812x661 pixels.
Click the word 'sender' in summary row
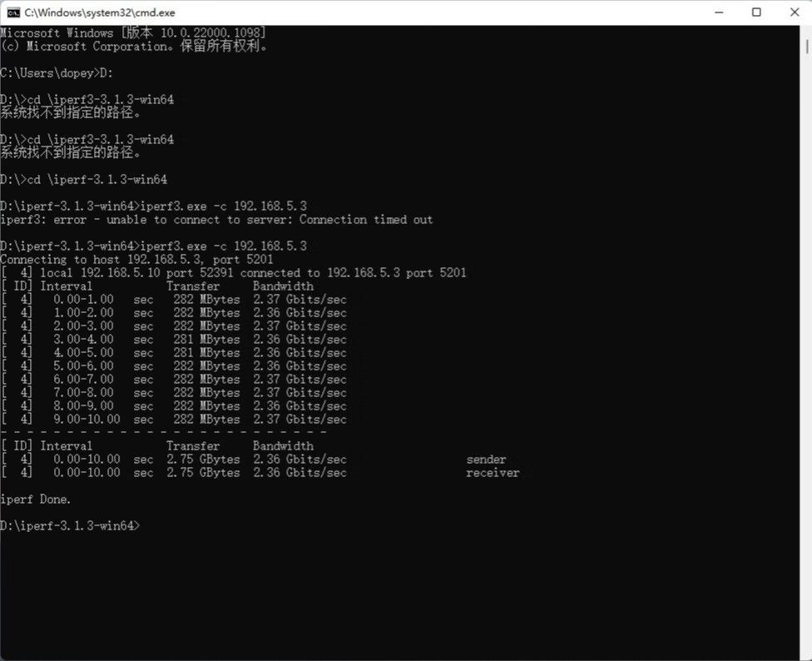click(486, 460)
